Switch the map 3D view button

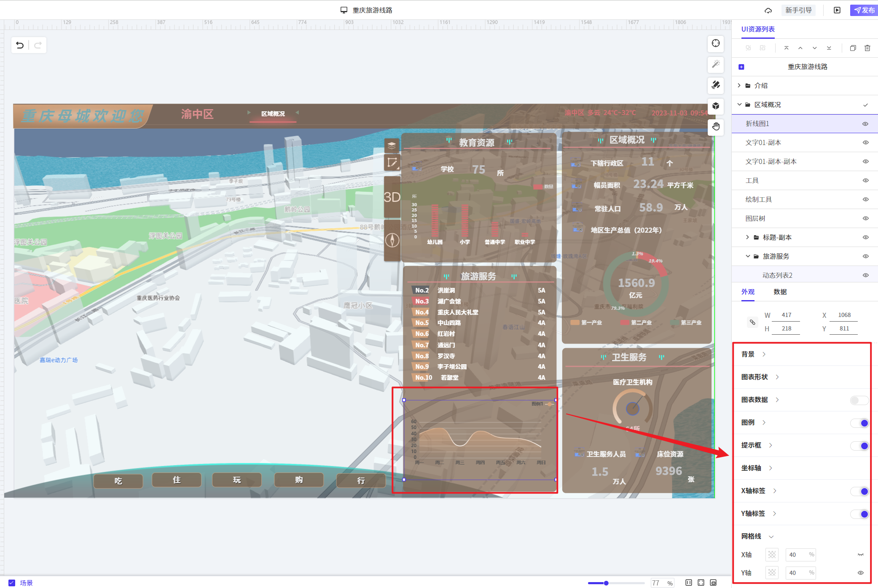pyautogui.click(x=392, y=197)
